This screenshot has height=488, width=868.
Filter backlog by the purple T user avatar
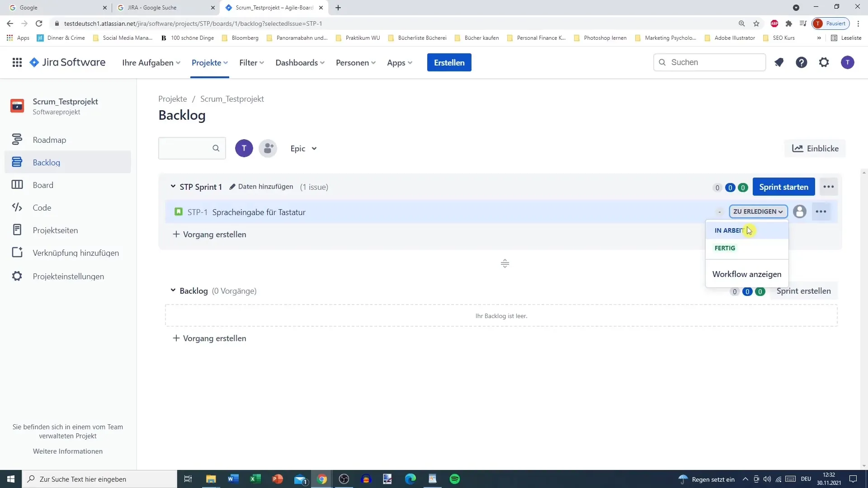click(244, 148)
